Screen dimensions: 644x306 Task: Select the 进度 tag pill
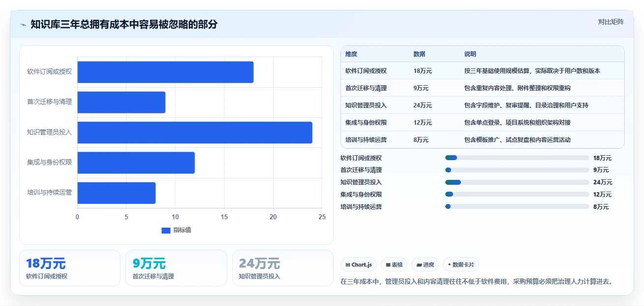(x=425, y=265)
